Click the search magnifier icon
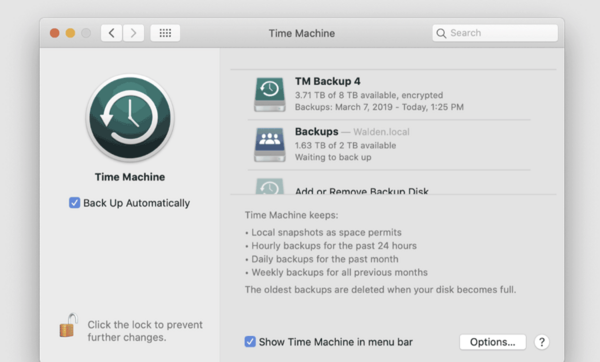600x362 pixels. 441,33
